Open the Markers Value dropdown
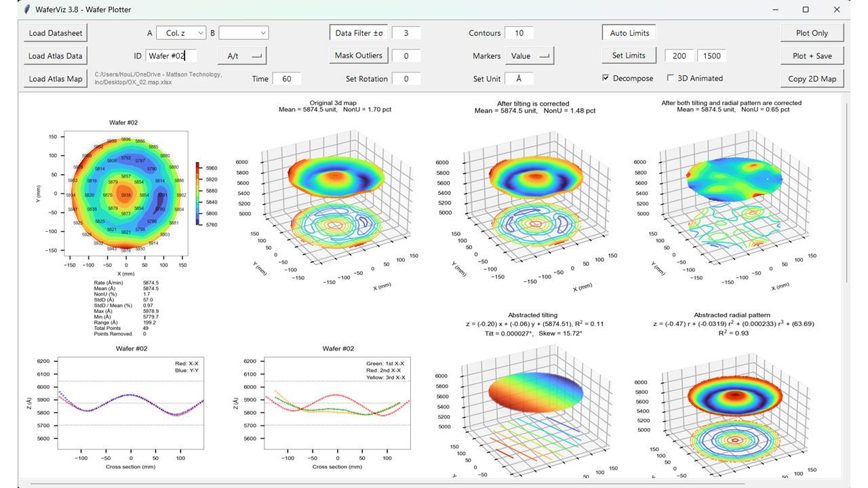The height and width of the screenshot is (488, 868). pos(530,56)
